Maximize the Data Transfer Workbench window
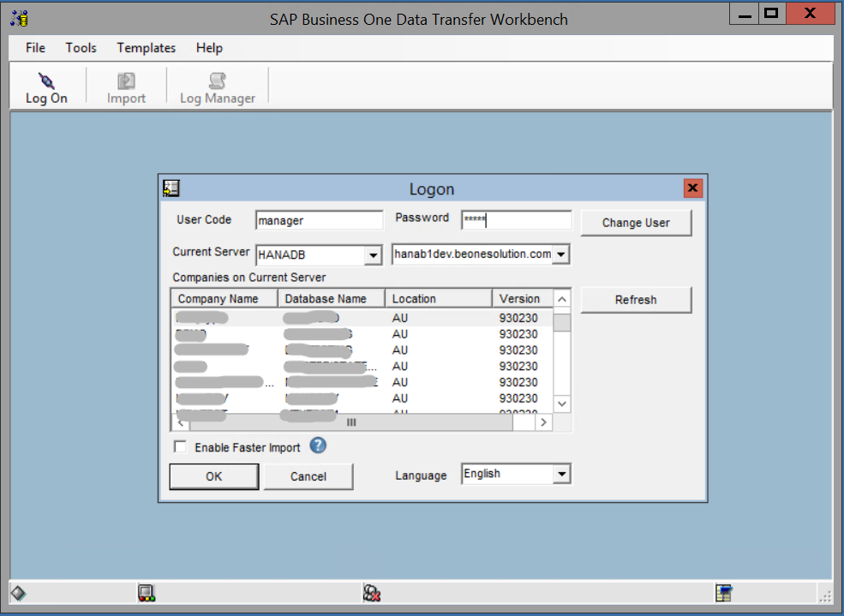 pyautogui.click(x=771, y=14)
